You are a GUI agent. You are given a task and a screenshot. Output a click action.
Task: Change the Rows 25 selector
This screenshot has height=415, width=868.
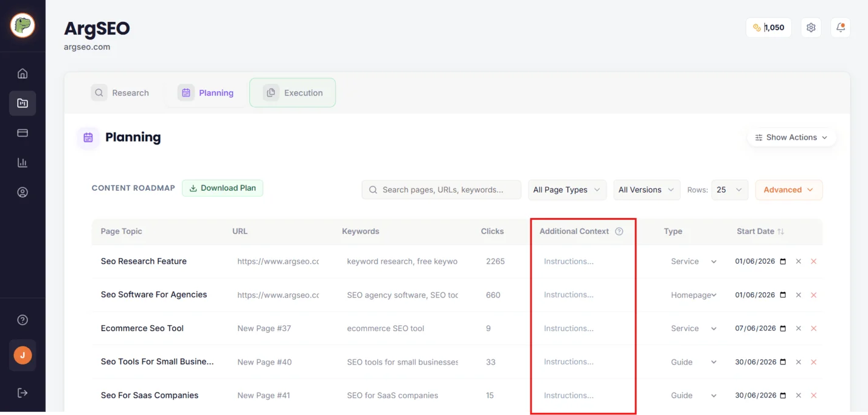pyautogui.click(x=730, y=190)
